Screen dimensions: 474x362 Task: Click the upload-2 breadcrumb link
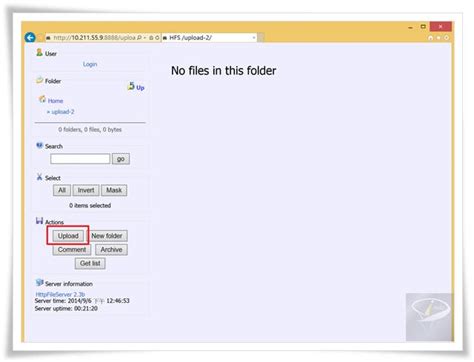pyautogui.click(x=63, y=112)
